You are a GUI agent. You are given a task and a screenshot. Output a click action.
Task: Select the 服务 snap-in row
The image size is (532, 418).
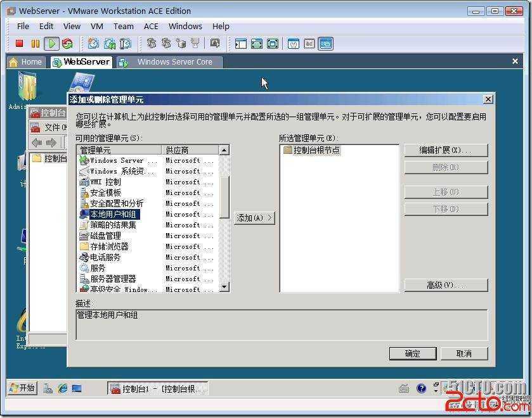tap(148, 268)
